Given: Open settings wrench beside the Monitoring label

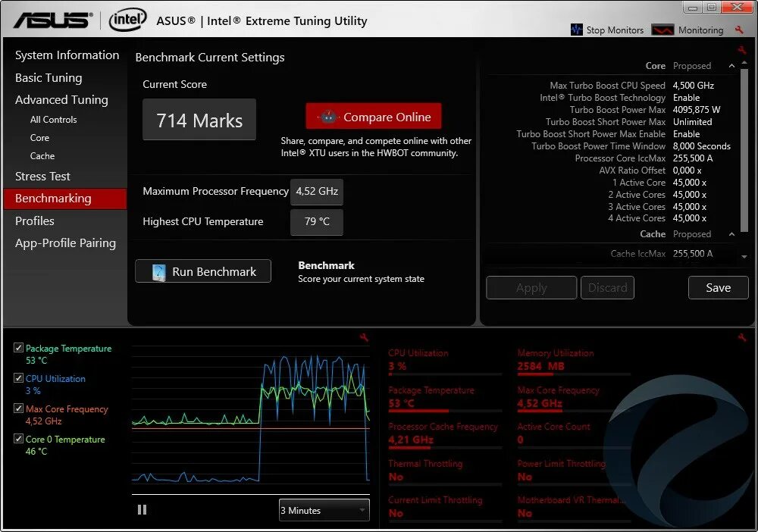Looking at the screenshot, I should (739, 30).
